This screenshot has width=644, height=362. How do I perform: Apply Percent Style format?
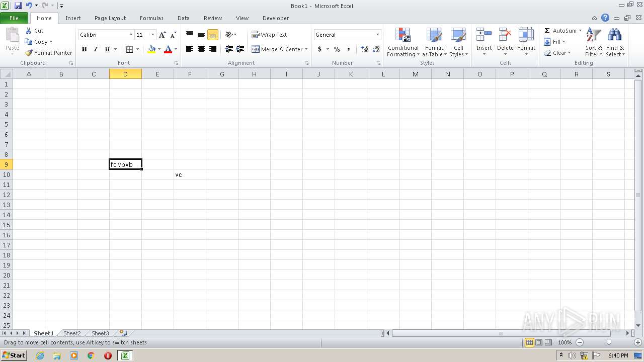tap(337, 49)
